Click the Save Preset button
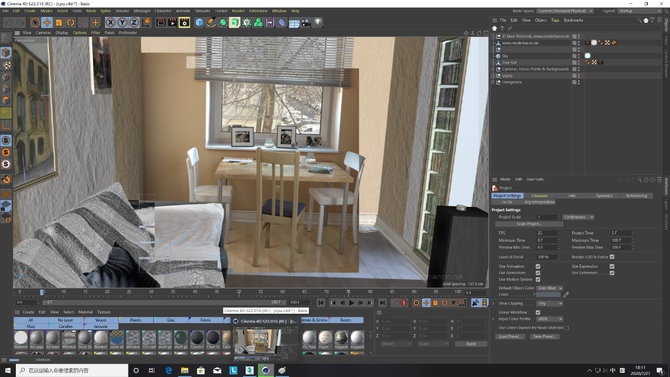 [x=544, y=336]
